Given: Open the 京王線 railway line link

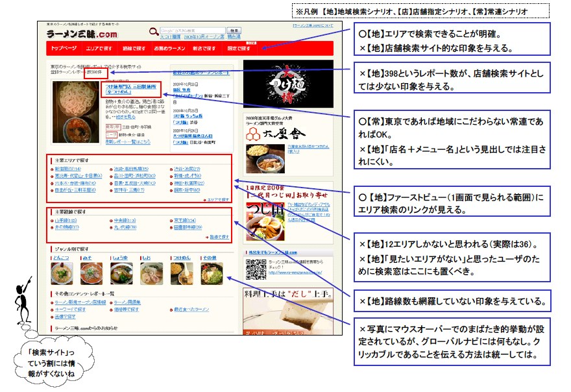Looking at the screenshot, I should [185, 221].
